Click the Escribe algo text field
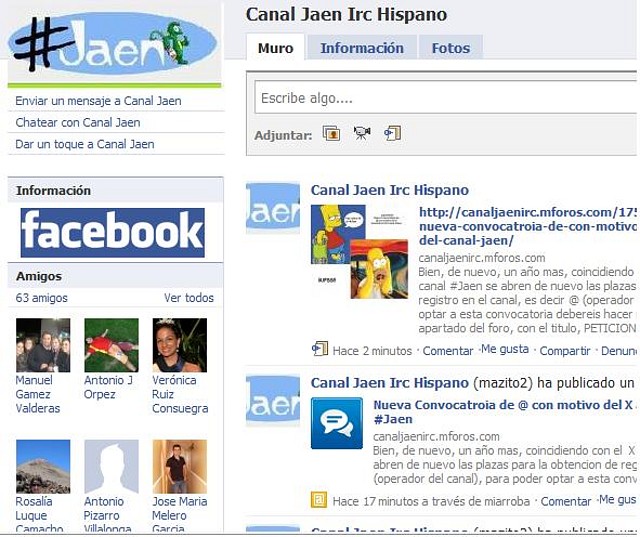This screenshot has width=640, height=537. tap(446, 98)
